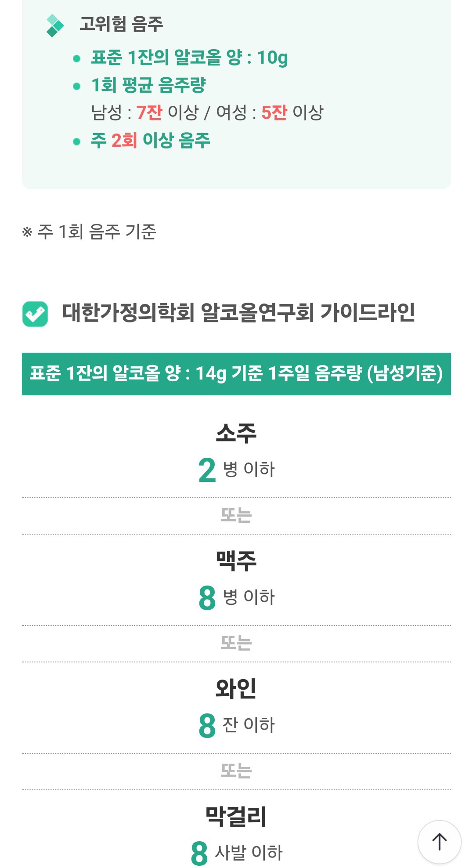Select the 소주 heading

click(236, 433)
